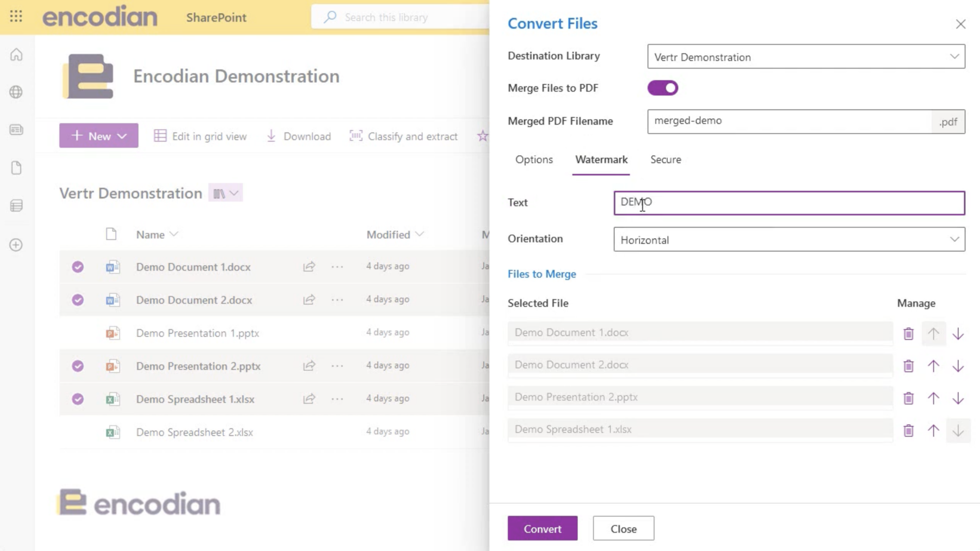The height and width of the screenshot is (551, 980).
Task: Click the watermark Text input field
Action: click(789, 202)
